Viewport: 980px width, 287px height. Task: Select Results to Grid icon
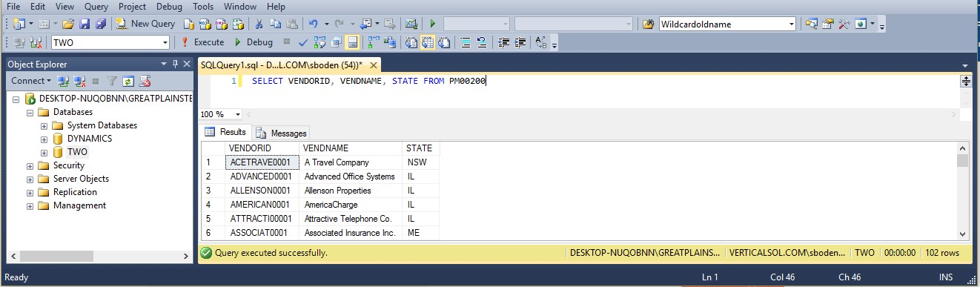(x=428, y=42)
